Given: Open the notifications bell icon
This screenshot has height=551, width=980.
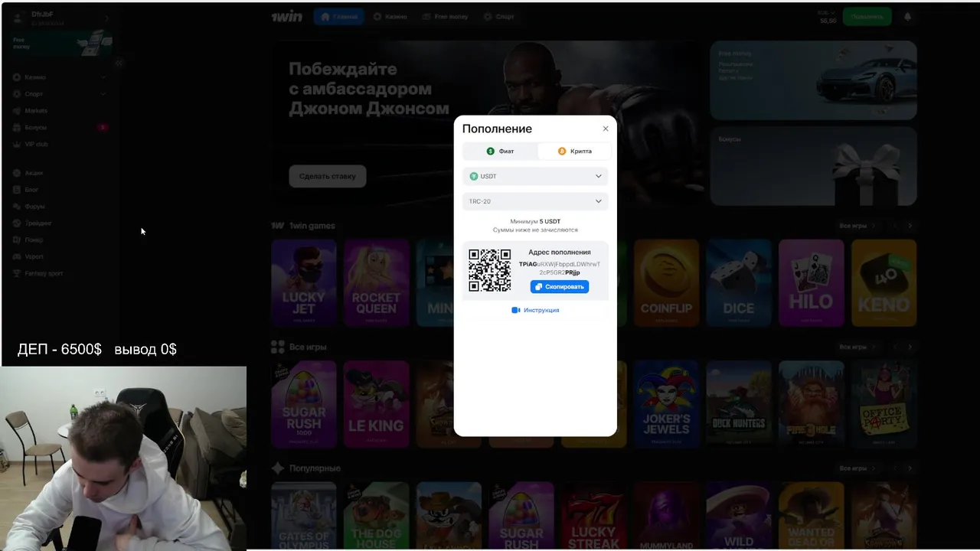Looking at the screenshot, I should (x=908, y=16).
